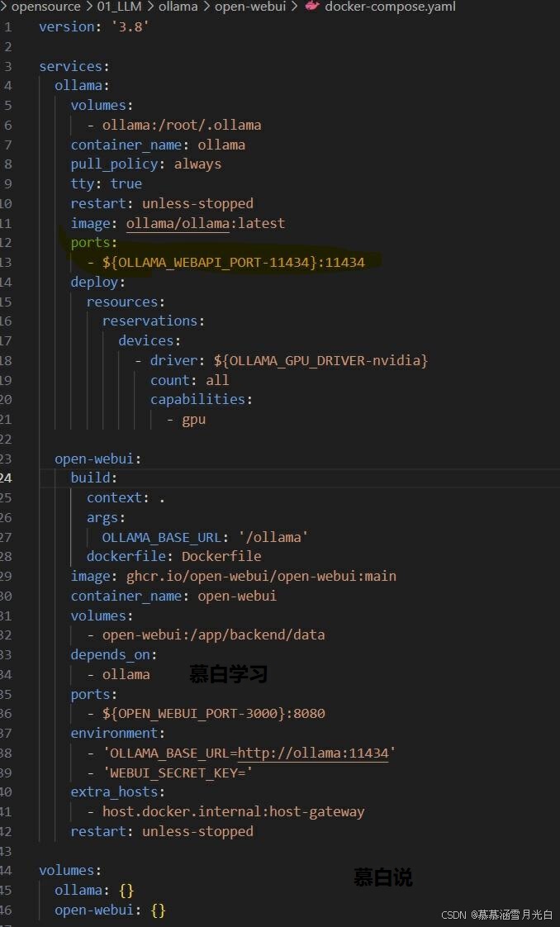Click the container_name: open-webui line
The width and height of the screenshot is (560, 927).
(x=173, y=596)
